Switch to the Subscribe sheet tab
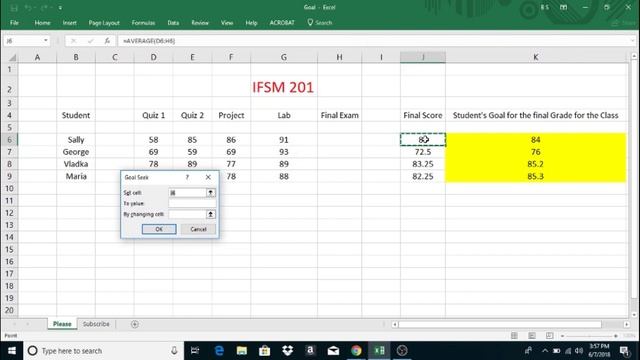This screenshot has height=360, width=640. pyautogui.click(x=96, y=324)
